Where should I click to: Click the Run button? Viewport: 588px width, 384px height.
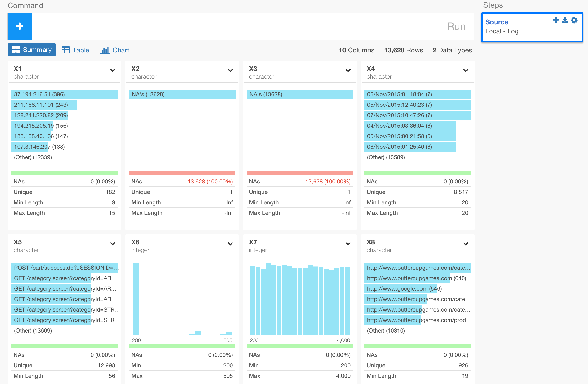coord(456,27)
